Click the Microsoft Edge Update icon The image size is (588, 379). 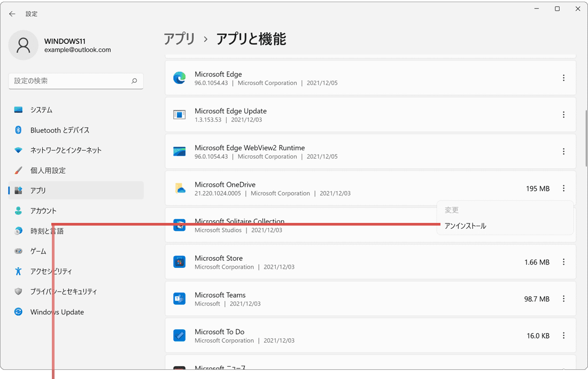click(179, 115)
